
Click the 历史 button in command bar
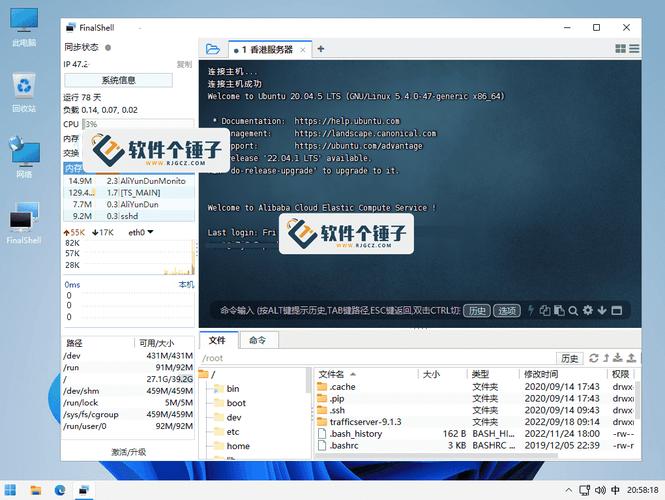click(477, 311)
